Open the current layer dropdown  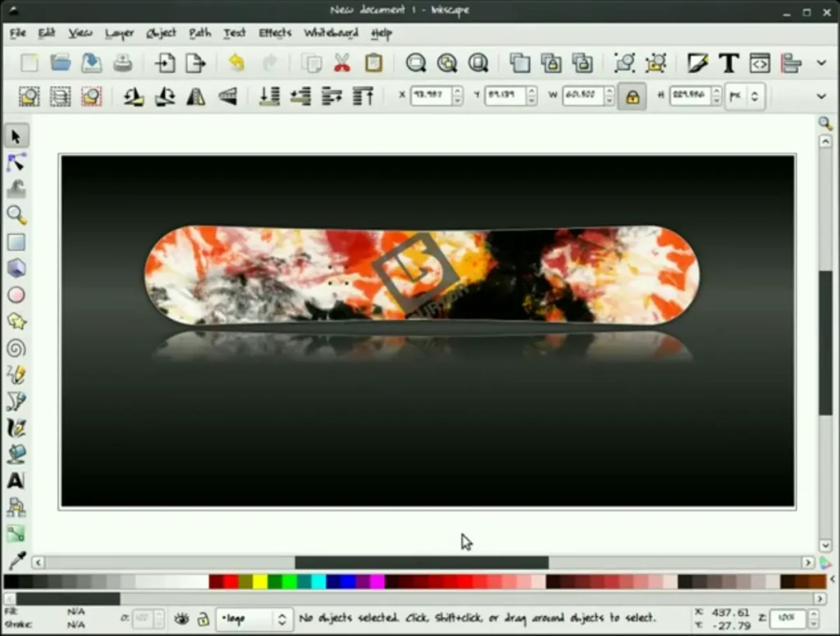pos(254,619)
